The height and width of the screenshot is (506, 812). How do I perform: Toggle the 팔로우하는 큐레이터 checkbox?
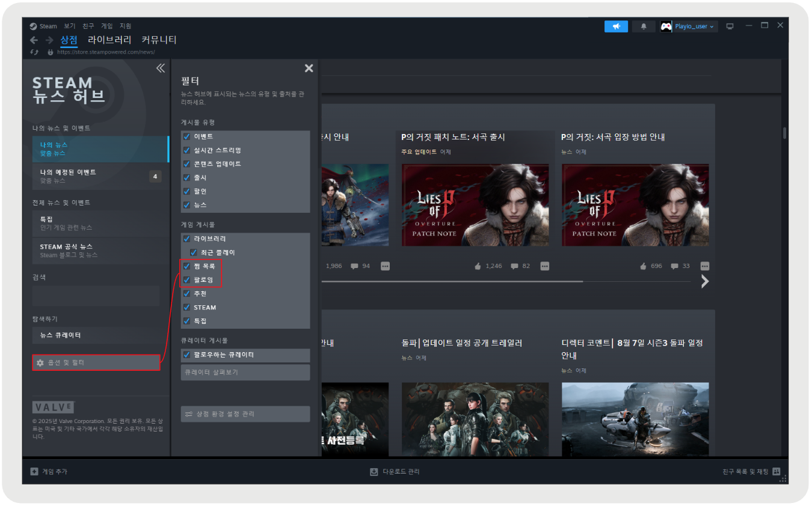coord(186,355)
